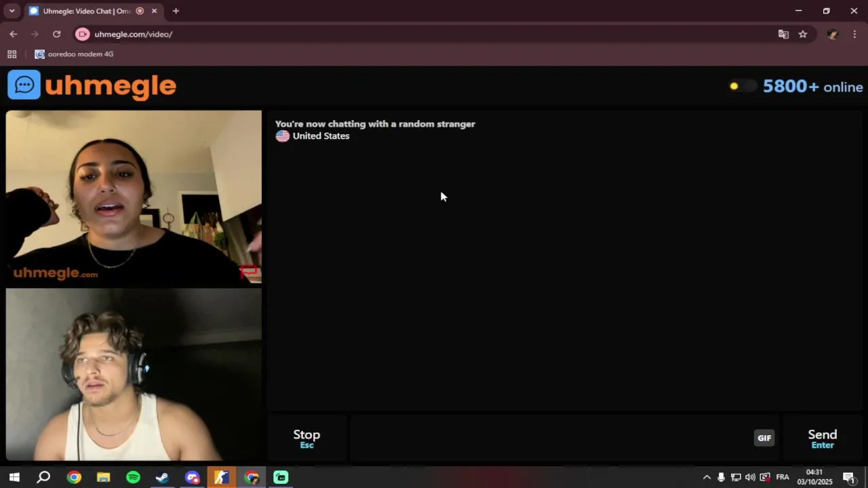Open the Discord taskbar icon
This screenshot has width=868, height=488.
pos(192,477)
